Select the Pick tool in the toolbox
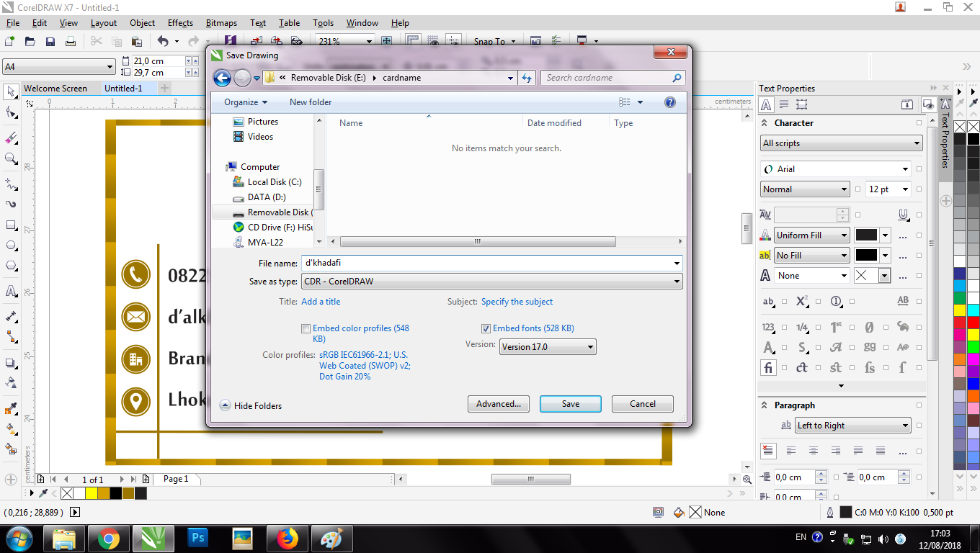 coord(11,91)
